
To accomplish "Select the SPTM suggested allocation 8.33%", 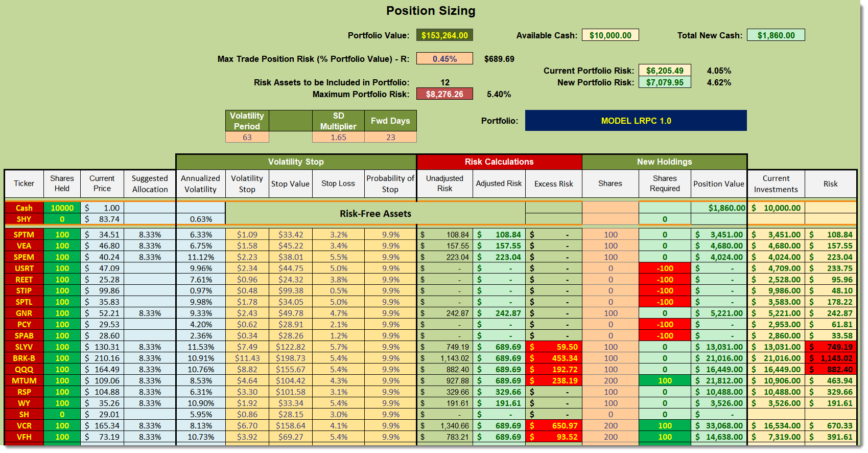I will (150, 235).
